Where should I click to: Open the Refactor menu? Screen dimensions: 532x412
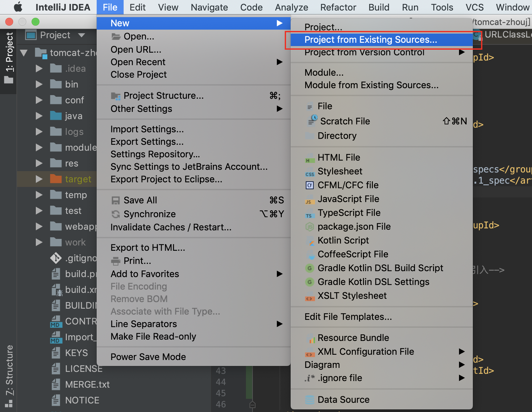[x=338, y=7]
